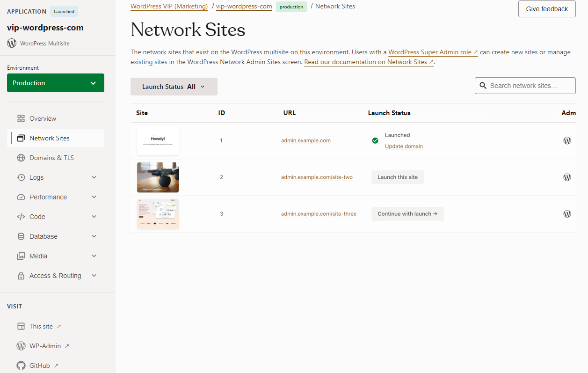
Task: Click the Code brackets icon
Action: click(21, 217)
